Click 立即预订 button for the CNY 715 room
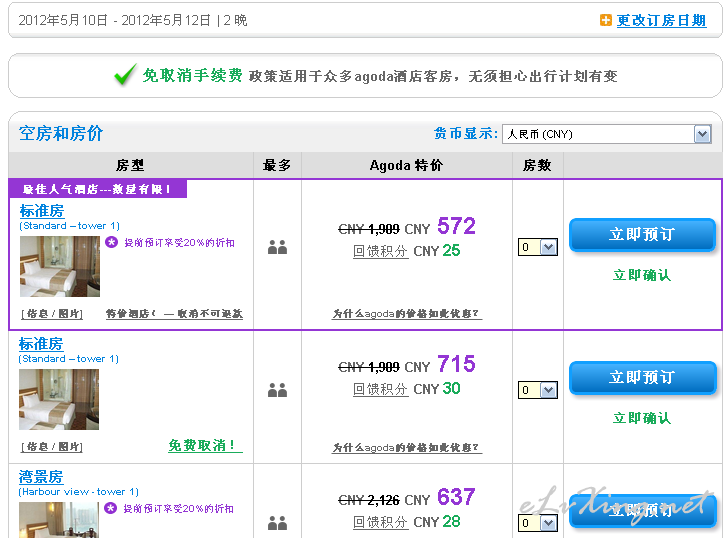Image resolution: width=724 pixels, height=538 pixels. pos(642,378)
